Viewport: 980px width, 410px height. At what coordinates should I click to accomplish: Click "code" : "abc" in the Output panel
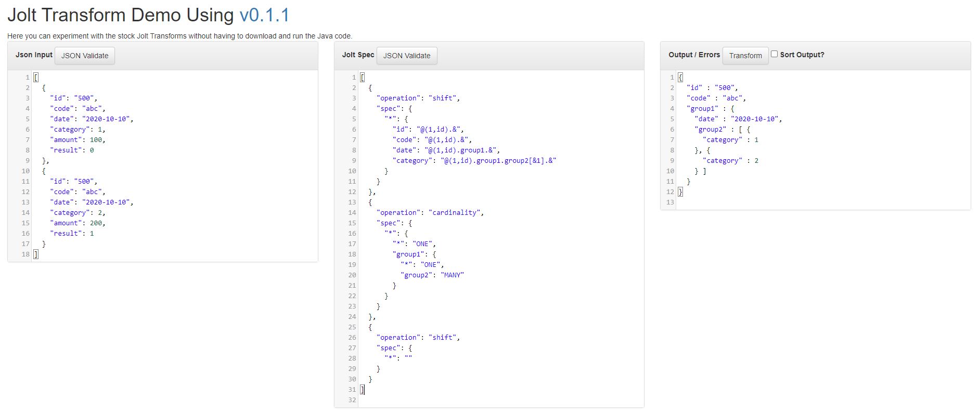pos(716,98)
